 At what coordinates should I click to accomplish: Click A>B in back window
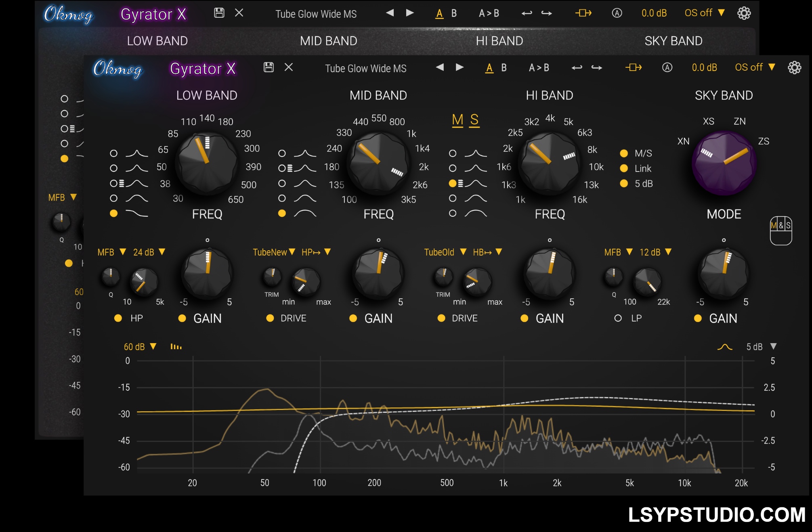pos(489,13)
